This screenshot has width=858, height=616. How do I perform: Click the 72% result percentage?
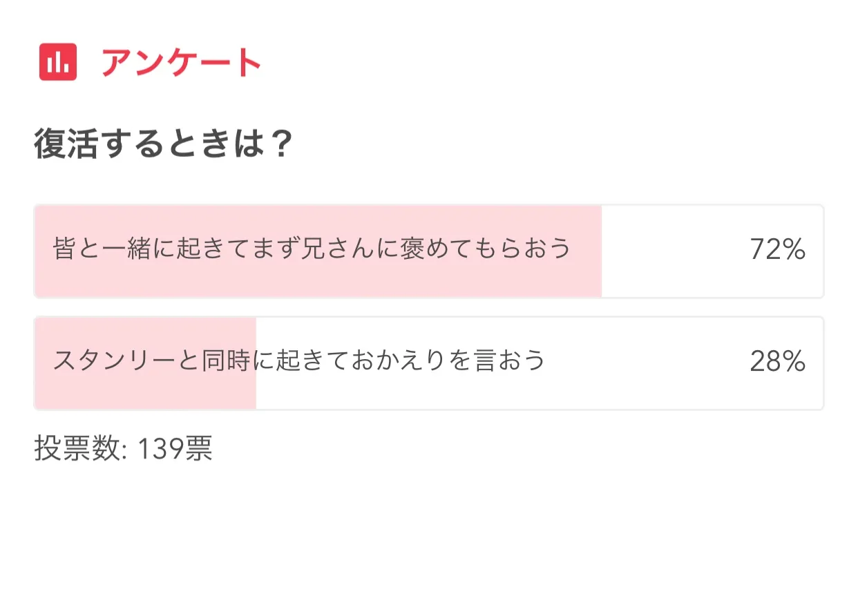(x=777, y=250)
